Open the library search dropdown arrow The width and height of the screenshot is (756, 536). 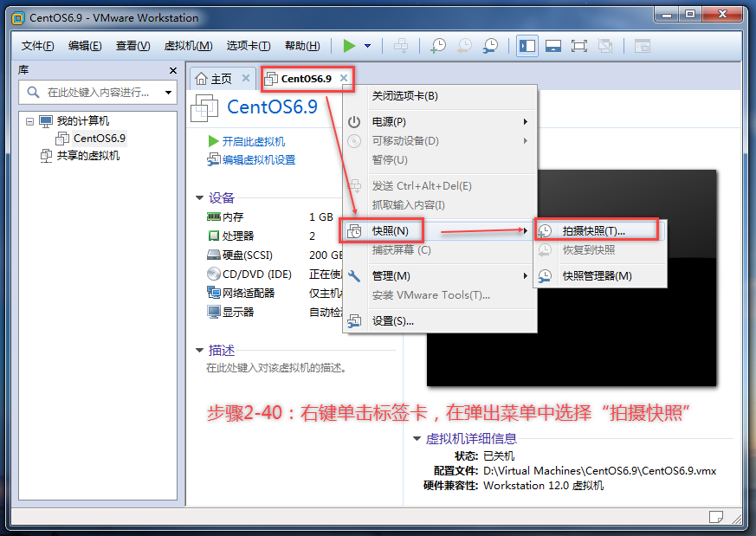coord(168,92)
